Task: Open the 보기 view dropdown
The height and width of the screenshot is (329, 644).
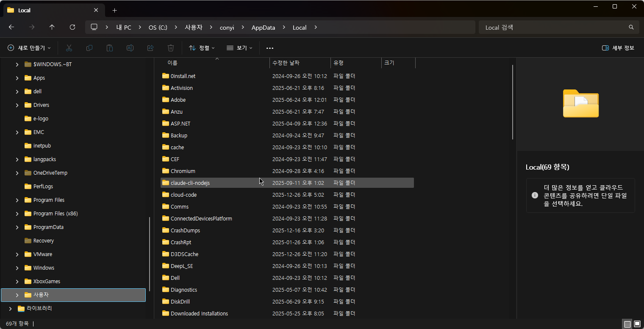Action: click(x=239, y=48)
